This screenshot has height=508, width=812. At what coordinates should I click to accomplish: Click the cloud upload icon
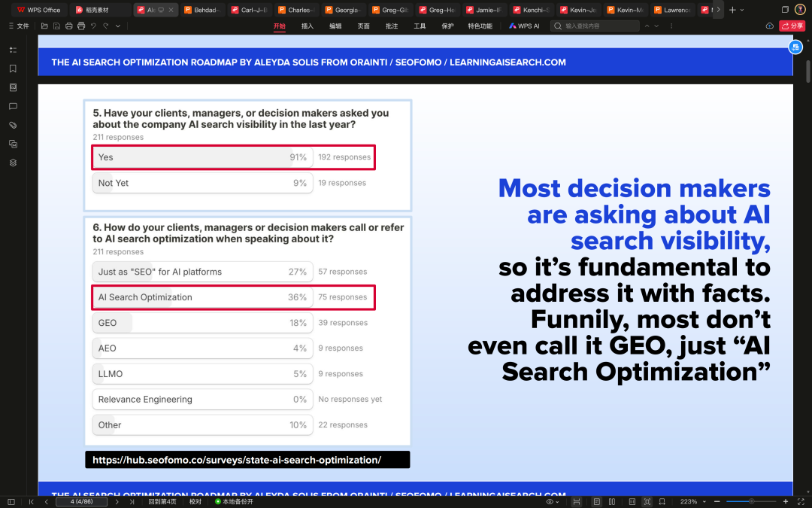[770, 26]
